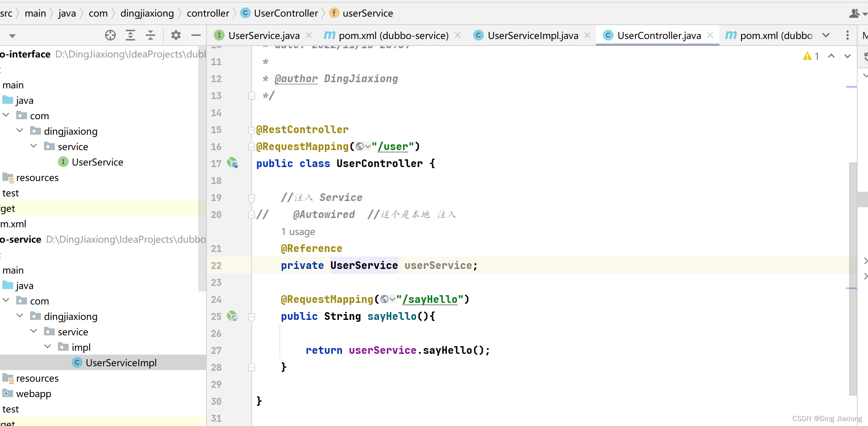The height and width of the screenshot is (426, 868).
Task: Click the endpoint gutter icon on line 25
Action: tap(232, 316)
